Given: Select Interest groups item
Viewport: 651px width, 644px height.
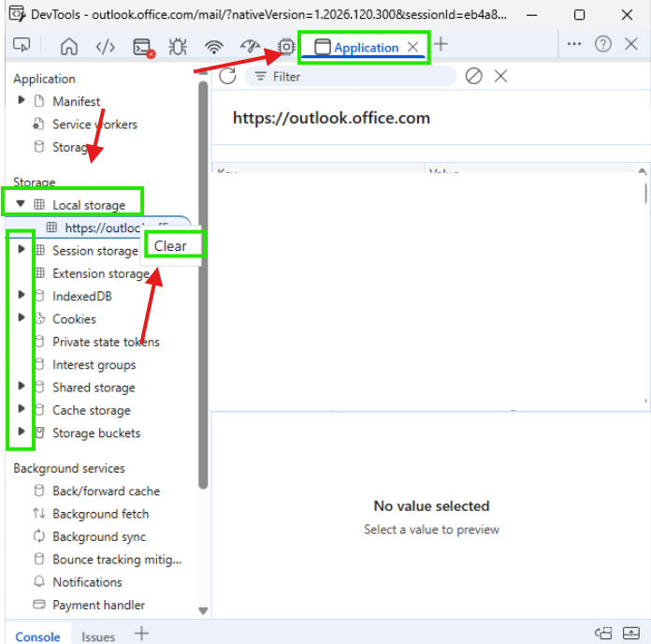Looking at the screenshot, I should coord(94,365).
